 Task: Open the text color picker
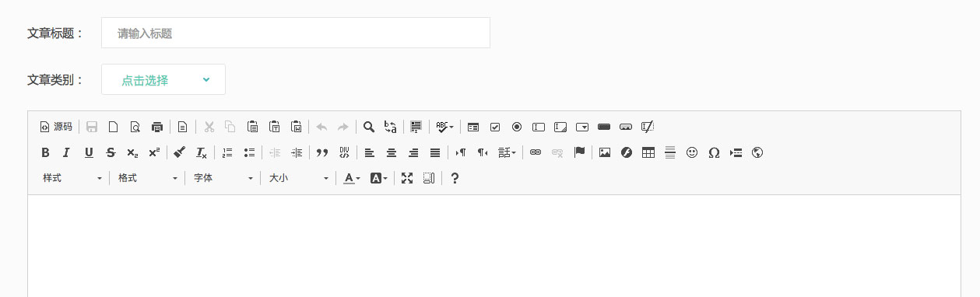point(351,178)
